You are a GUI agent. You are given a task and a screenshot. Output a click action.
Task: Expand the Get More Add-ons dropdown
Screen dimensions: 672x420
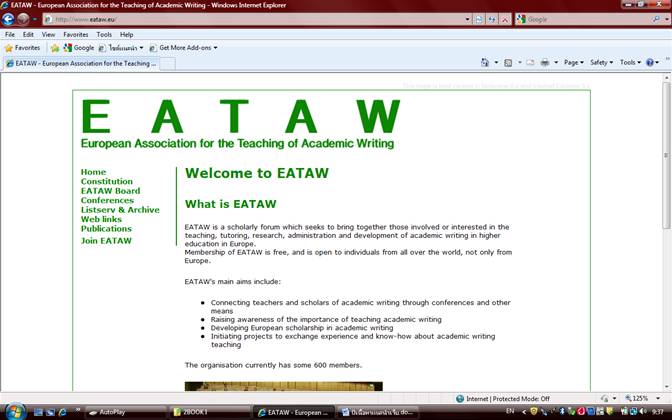(183, 48)
